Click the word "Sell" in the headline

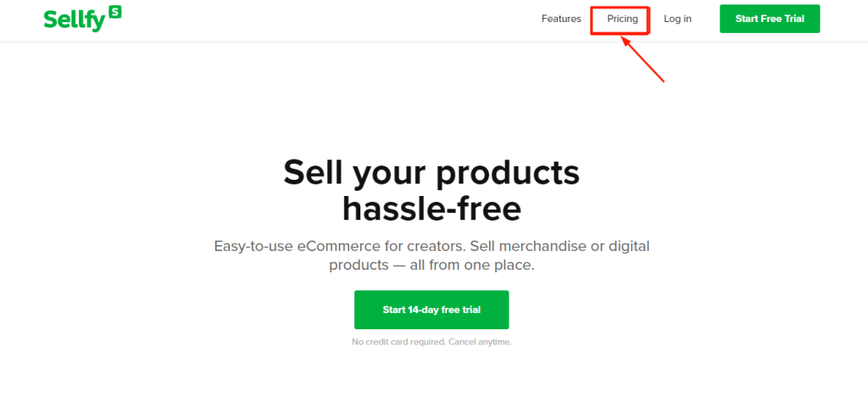pyautogui.click(x=312, y=173)
